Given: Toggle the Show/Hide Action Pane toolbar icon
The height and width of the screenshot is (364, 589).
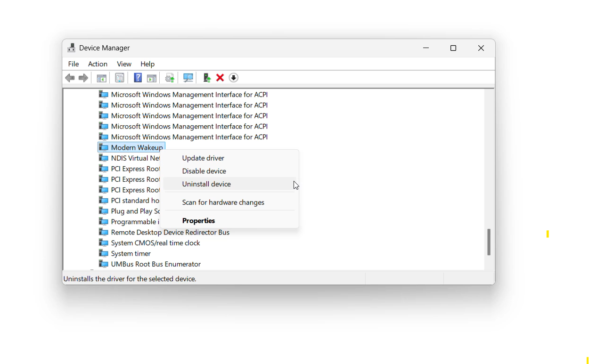Looking at the screenshot, I should [152, 78].
